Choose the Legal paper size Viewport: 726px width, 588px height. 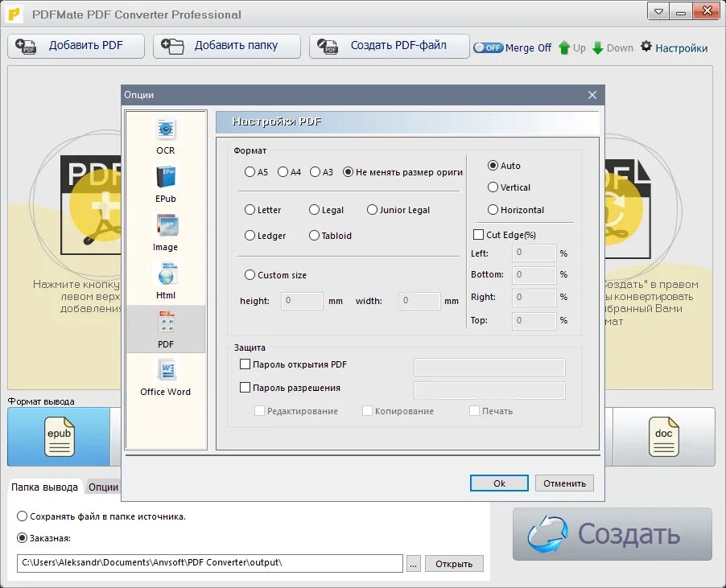click(x=314, y=210)
